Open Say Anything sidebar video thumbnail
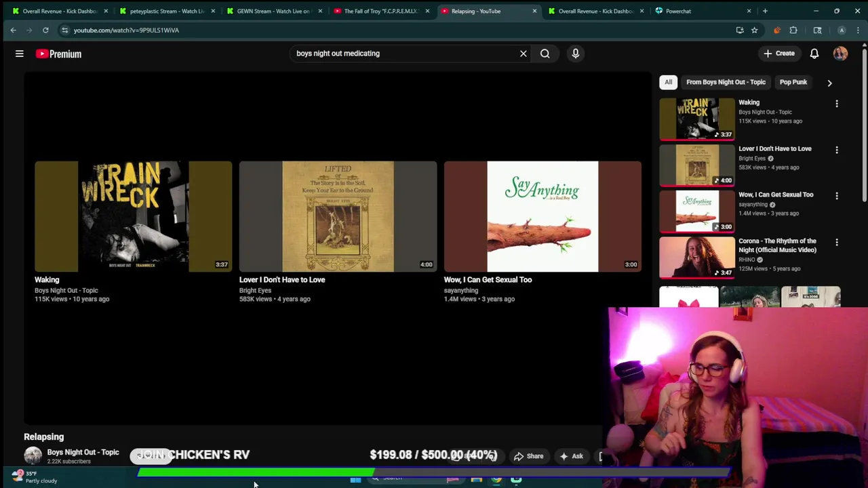 tap(697, 211)
